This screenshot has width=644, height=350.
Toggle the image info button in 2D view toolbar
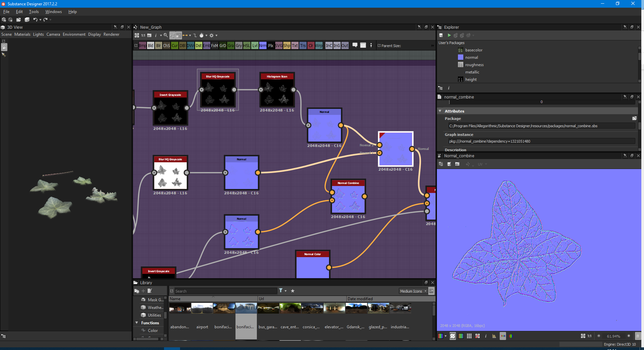(486, 336)
